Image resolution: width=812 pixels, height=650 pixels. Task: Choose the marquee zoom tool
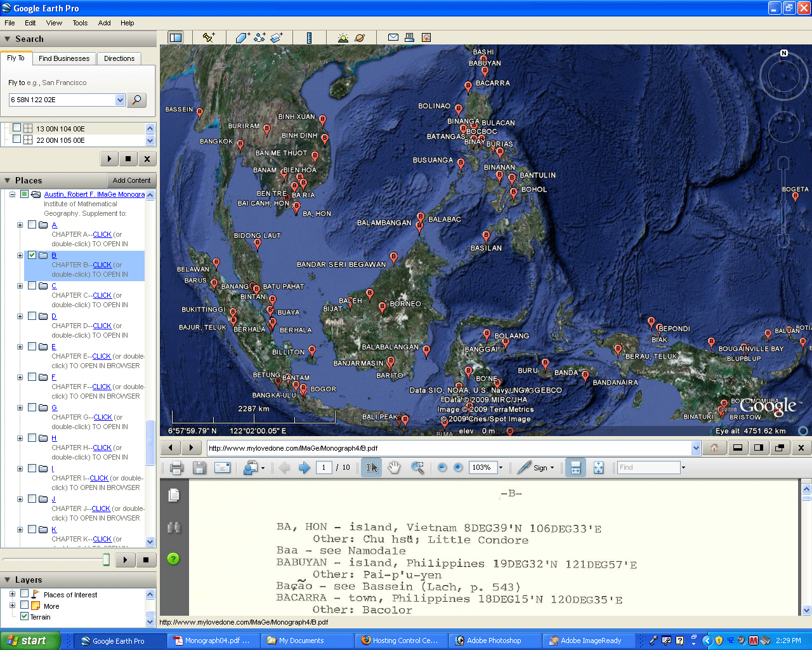(x=417, y=468)
